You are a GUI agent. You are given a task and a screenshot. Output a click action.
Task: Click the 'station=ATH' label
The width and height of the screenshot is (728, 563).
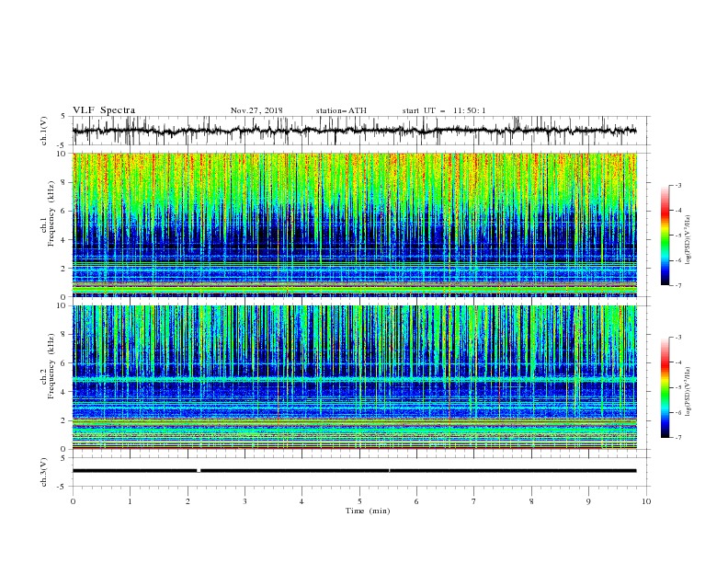[x=341, y=110]
